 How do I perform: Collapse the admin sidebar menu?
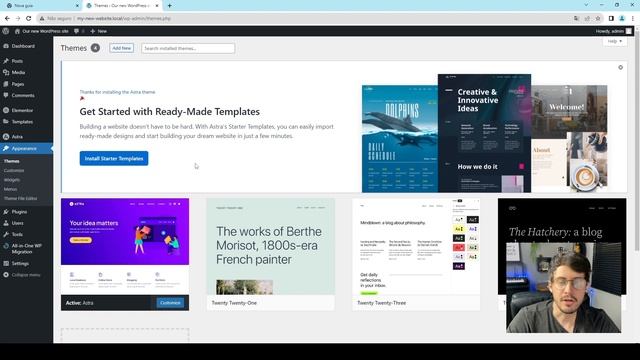(26, 275)
